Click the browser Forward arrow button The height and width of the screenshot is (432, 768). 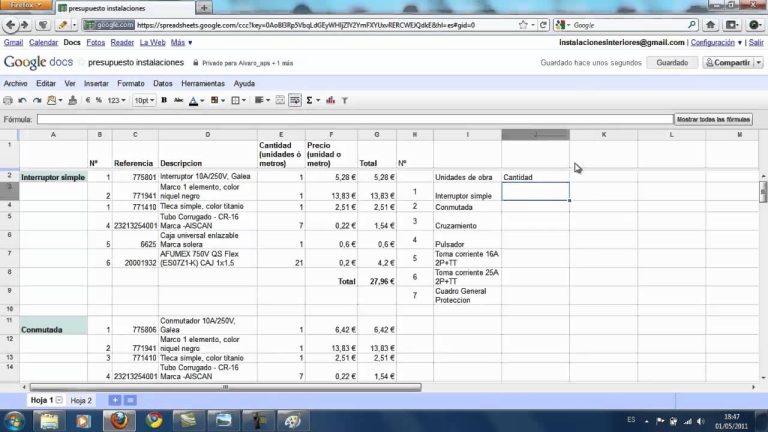(24, 25)
